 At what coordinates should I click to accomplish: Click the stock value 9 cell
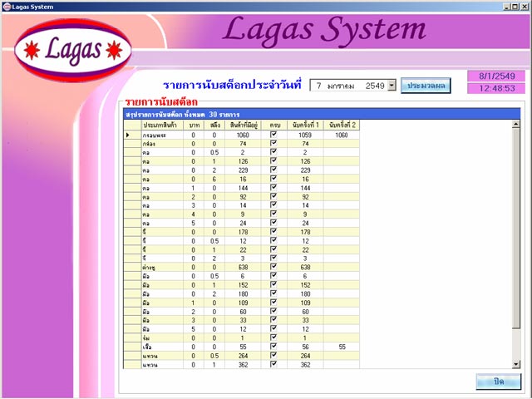pyautogui.click(x=243, y=214)
